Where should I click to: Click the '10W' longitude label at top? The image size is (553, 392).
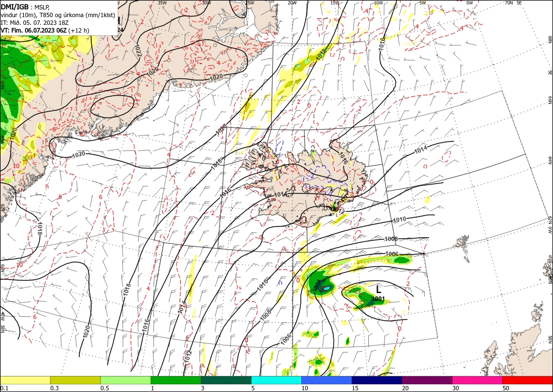[x=378, y=3]
